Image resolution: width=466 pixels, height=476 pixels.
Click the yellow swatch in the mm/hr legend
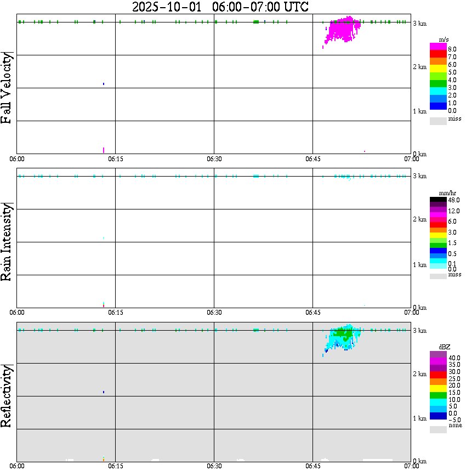[438, 235]
